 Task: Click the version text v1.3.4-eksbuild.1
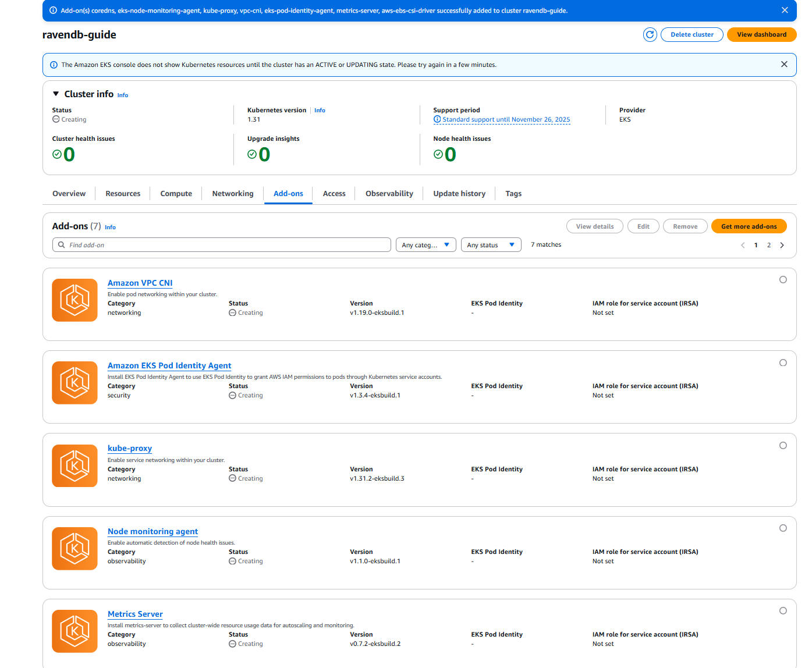375,395
